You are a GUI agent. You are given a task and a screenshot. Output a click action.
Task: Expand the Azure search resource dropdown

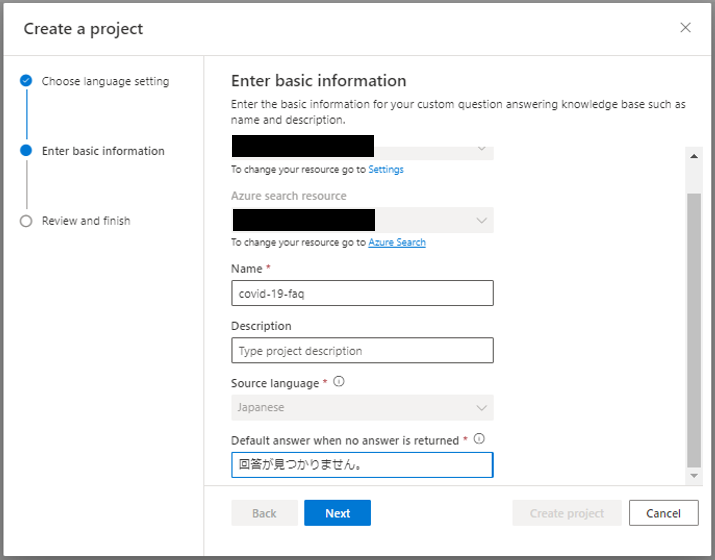coord(363,220)
